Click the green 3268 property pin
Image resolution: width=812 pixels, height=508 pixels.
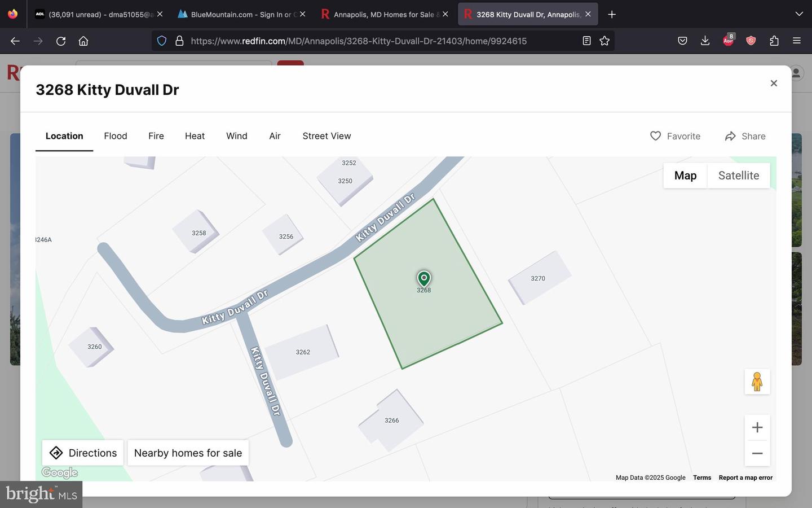point(423,278)
